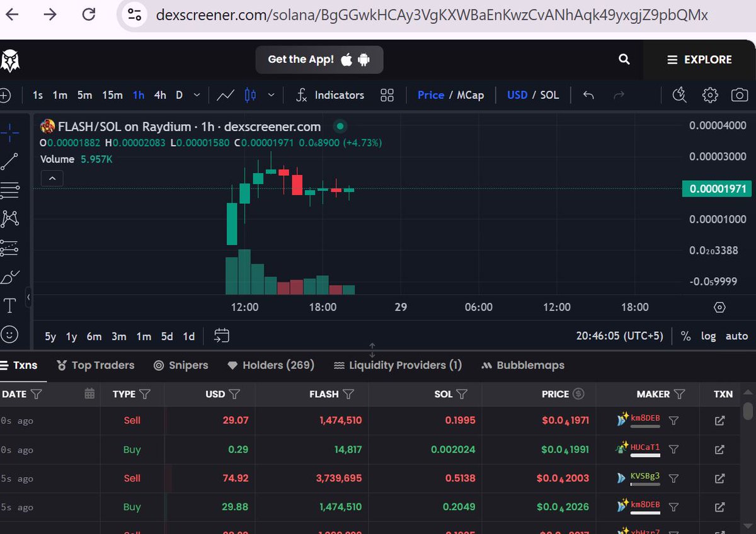Toggle percent scale on chart

(685, 336)
